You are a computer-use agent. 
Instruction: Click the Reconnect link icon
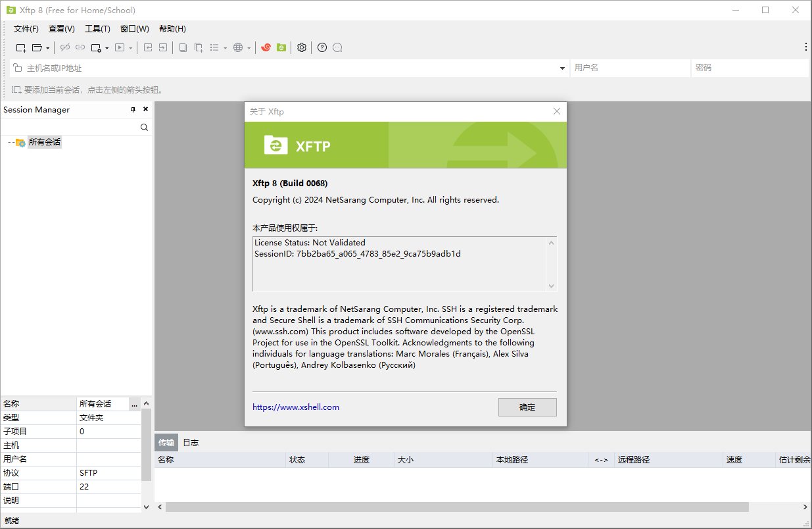tap(80, 47)
